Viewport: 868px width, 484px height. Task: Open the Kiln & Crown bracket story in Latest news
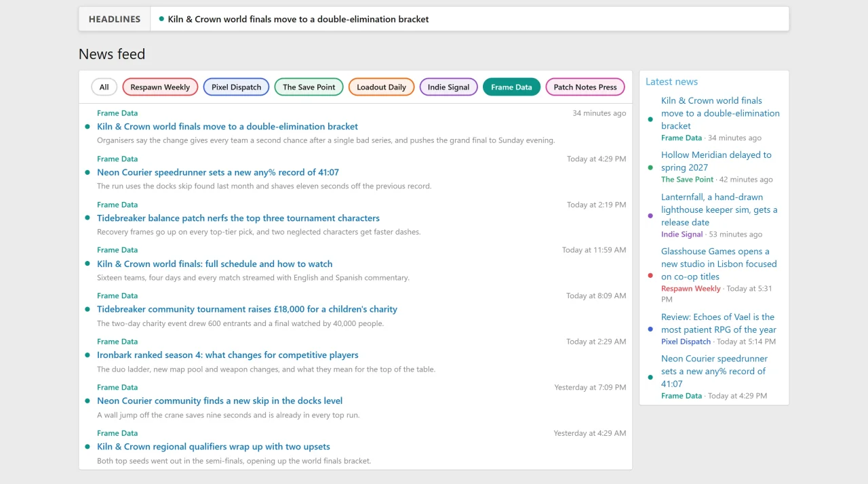(x=720, y=113)
